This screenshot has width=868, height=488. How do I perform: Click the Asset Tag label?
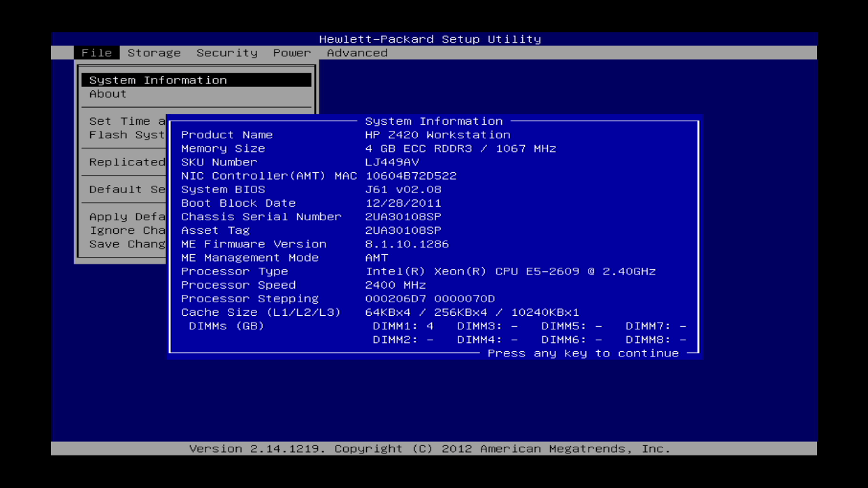pyautogui.click(x=215, y=230)
